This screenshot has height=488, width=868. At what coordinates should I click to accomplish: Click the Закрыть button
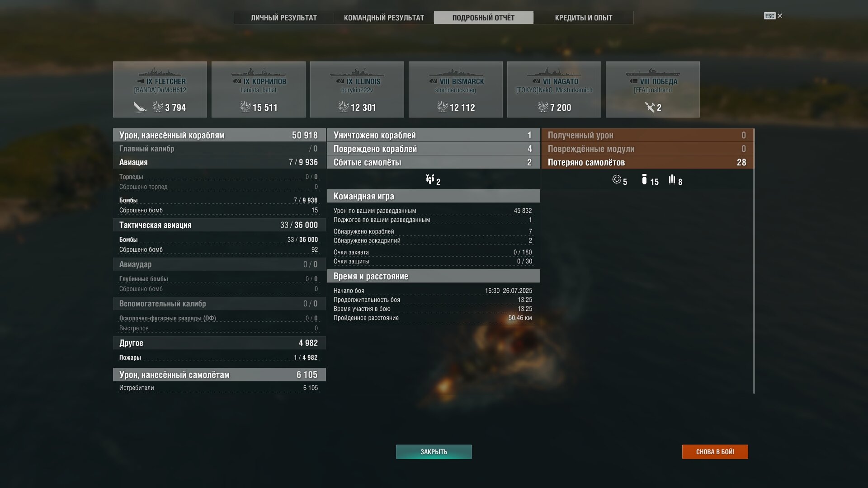(434, 452)
